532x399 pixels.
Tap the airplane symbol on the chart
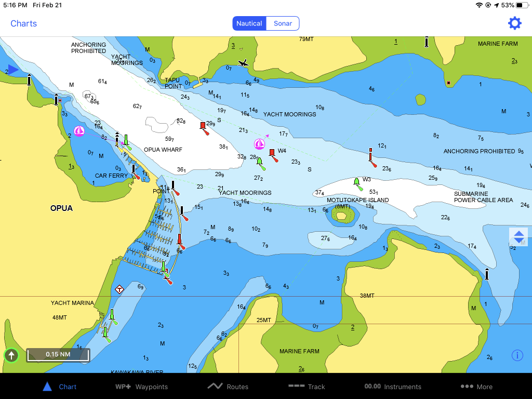point(243,63)
